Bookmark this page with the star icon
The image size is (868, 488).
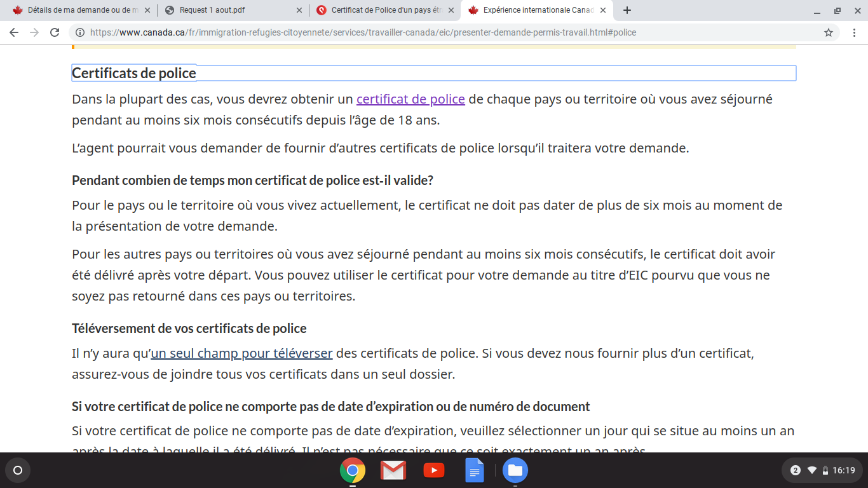(829, 32)
